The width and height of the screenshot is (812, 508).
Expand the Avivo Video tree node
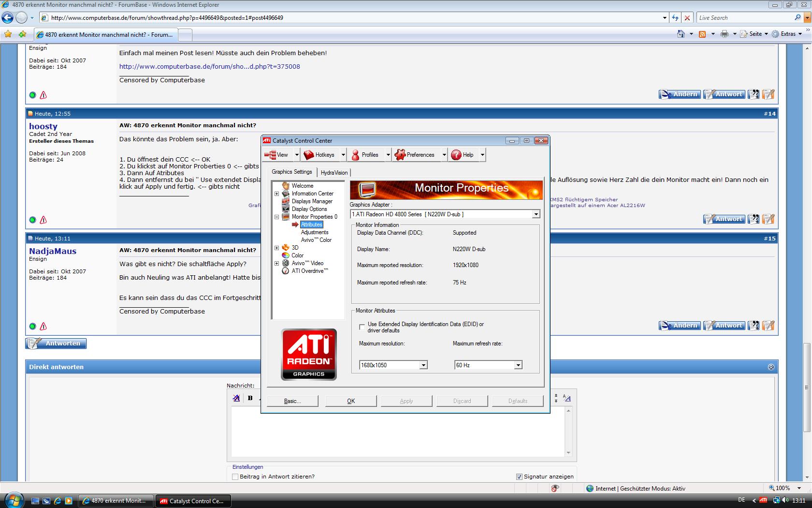pos(277,263)
